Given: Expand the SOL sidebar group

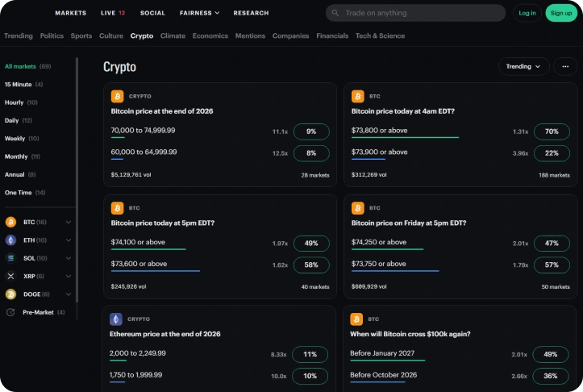Looking at the screenshot, I should (x=69, y=258).
